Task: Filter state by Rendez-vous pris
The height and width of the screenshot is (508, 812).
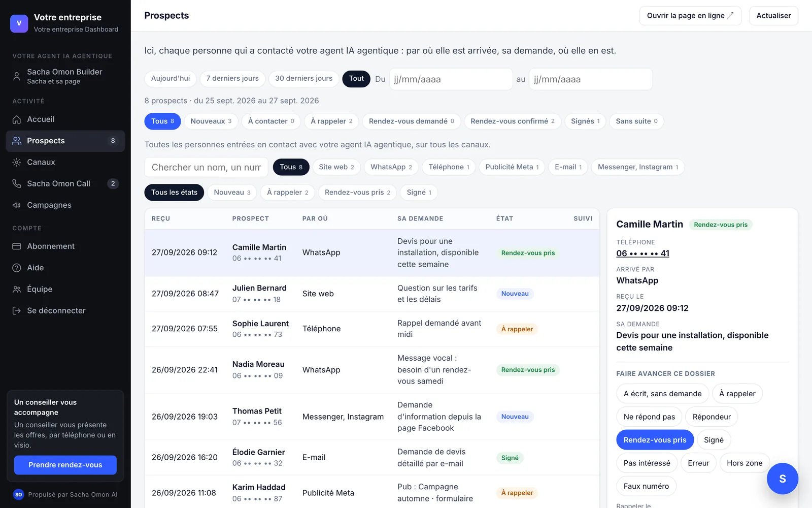Action: 357,193
